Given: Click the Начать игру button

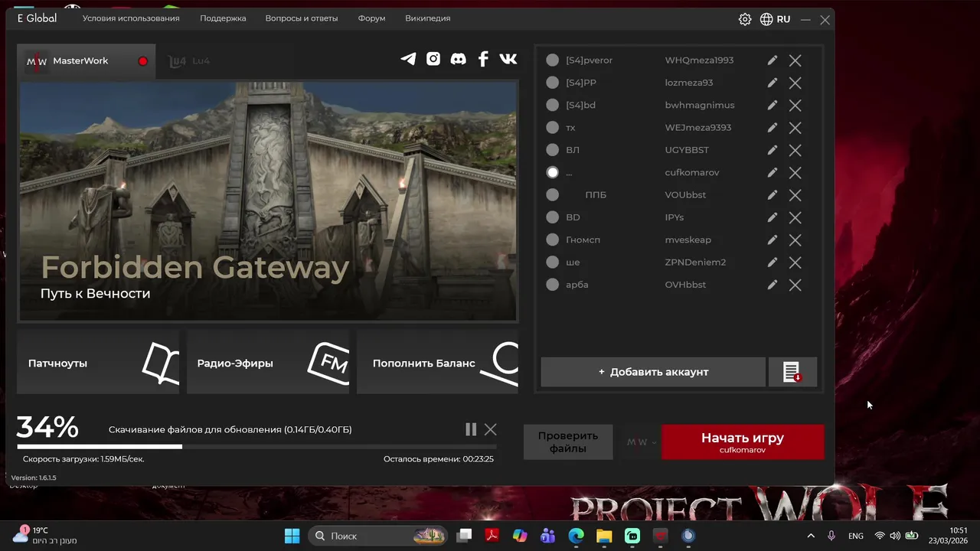Looking at the screenshot, I should 743,442.
